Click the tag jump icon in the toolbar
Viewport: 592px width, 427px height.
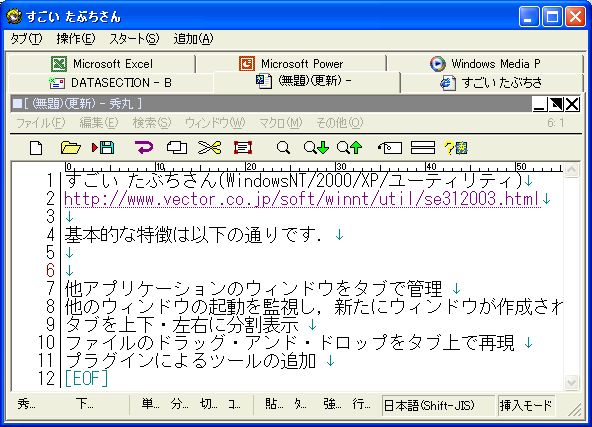coord(390,148)
